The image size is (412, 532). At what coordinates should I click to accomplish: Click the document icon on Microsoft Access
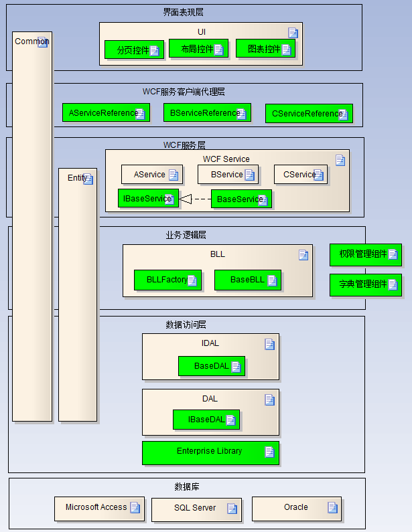click(x=135, y=507)
